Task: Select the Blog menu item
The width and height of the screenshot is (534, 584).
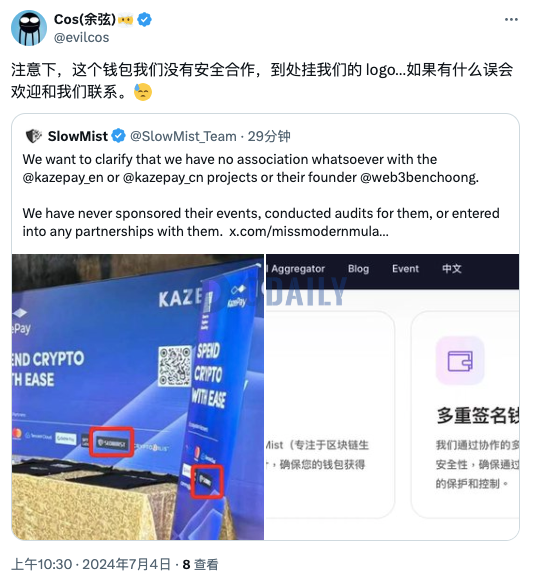Action: tap(358, 269)
